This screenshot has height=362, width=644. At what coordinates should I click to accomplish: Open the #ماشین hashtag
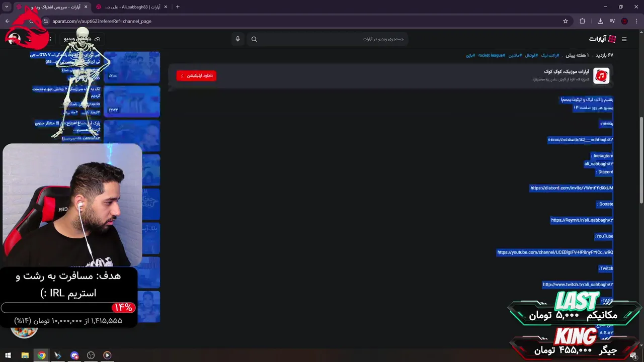coord(515,55)
